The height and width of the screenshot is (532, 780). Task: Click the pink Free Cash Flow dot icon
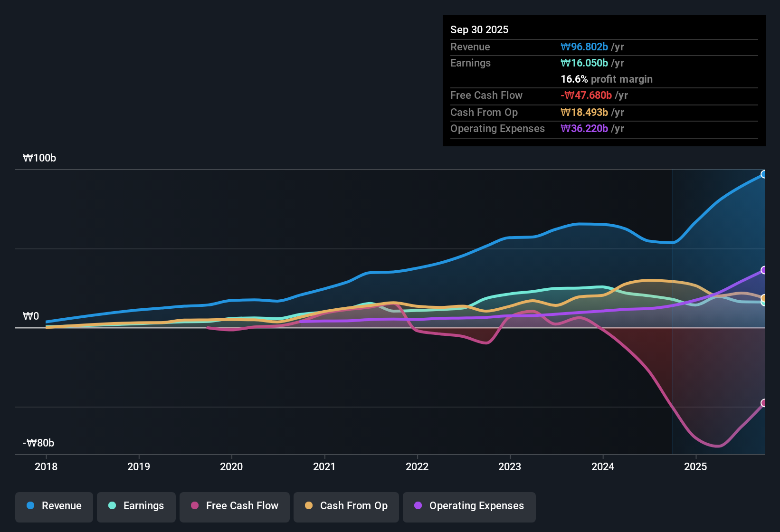tap(194, 506)
